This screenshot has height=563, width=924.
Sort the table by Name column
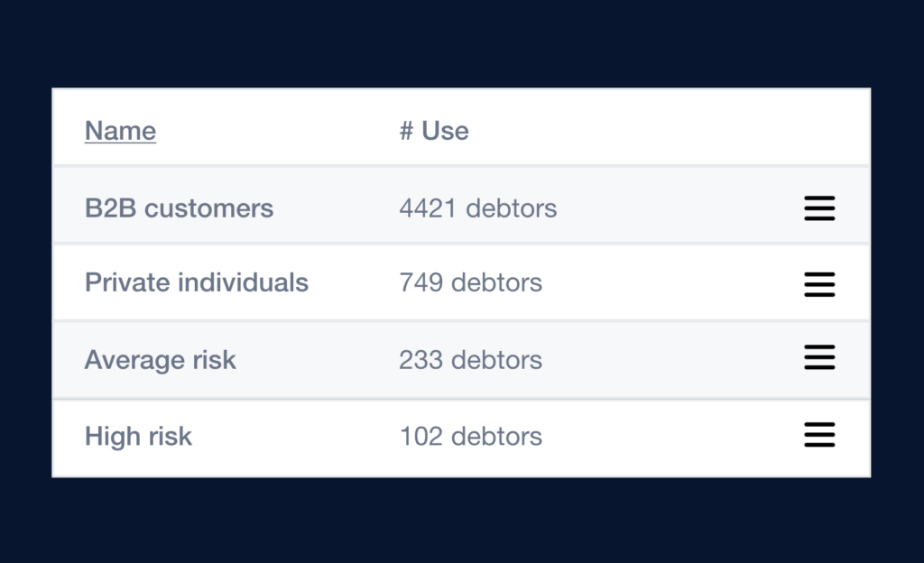(x=120, y=131)
